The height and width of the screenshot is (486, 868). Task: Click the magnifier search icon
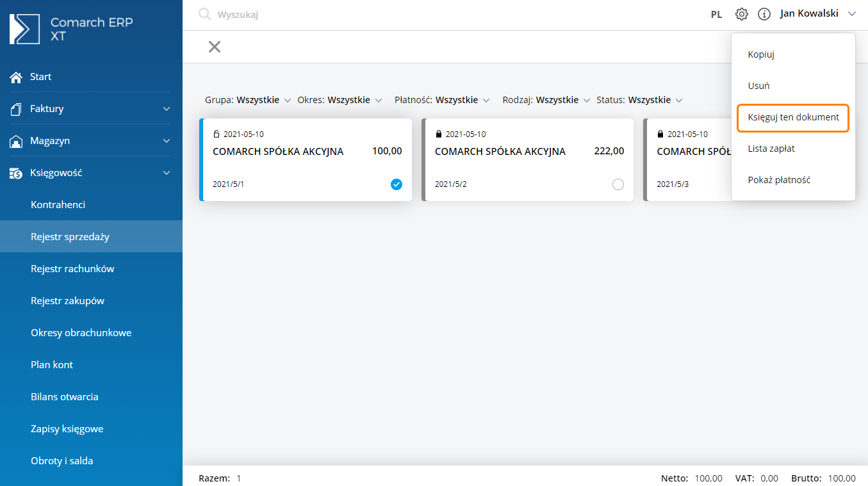tap(204, 14)
